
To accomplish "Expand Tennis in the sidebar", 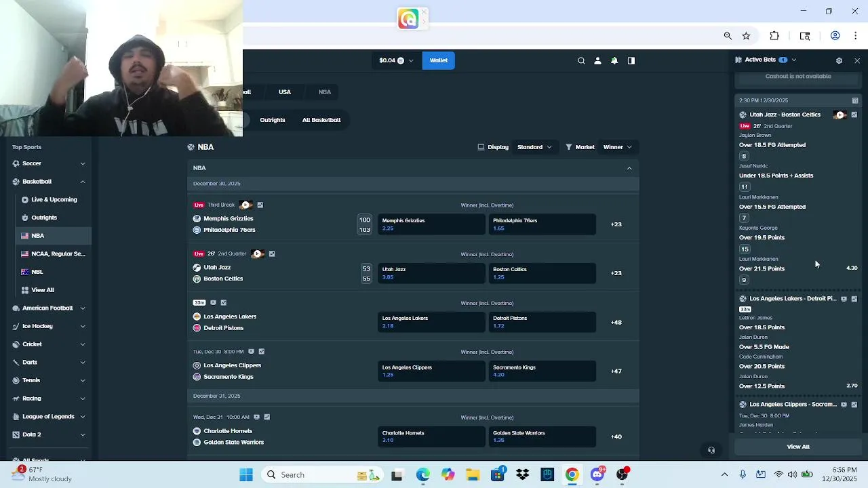I will tap(83, 380).
